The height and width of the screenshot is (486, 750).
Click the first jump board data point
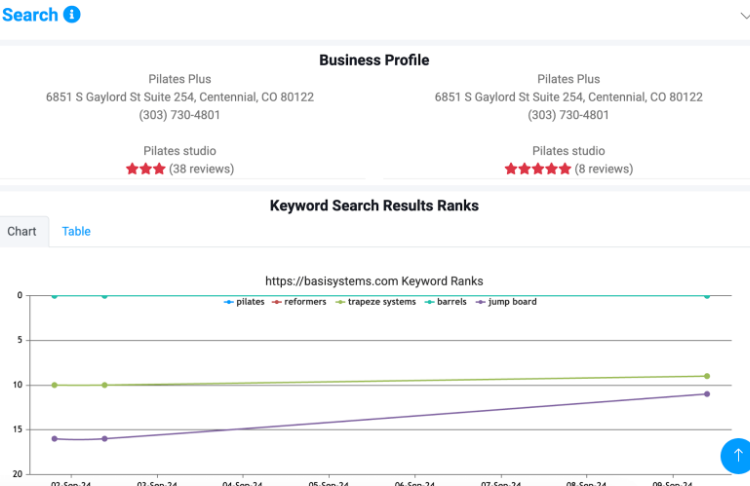click(55, 439)
